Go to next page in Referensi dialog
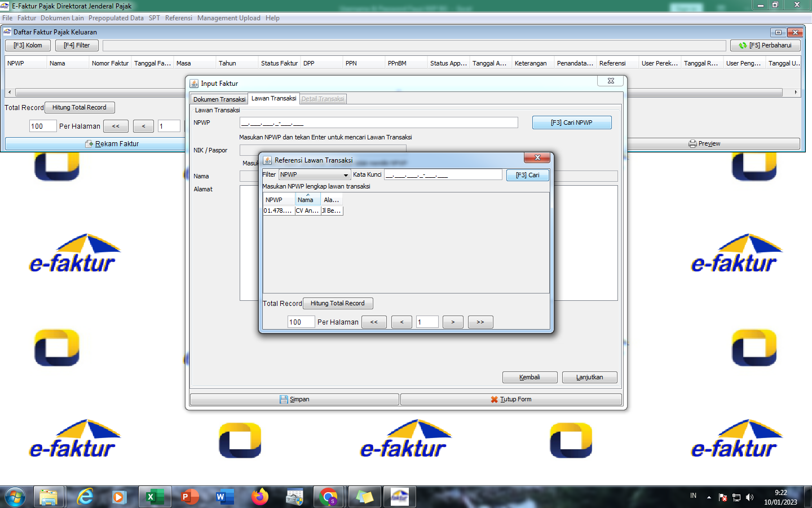Image resolution: width=812 pixels, height=508 pixels. 453,322
